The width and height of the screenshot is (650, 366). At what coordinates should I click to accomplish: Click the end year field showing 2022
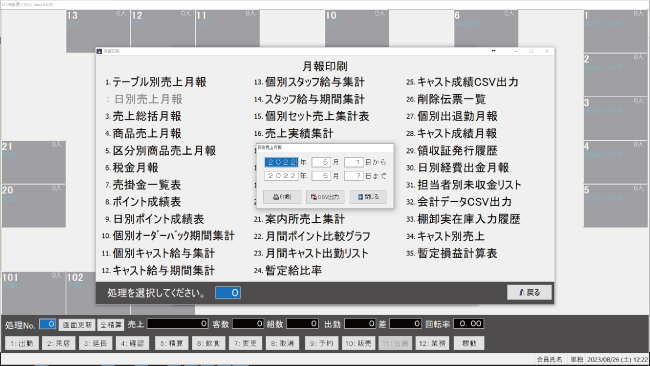point(281,176)
